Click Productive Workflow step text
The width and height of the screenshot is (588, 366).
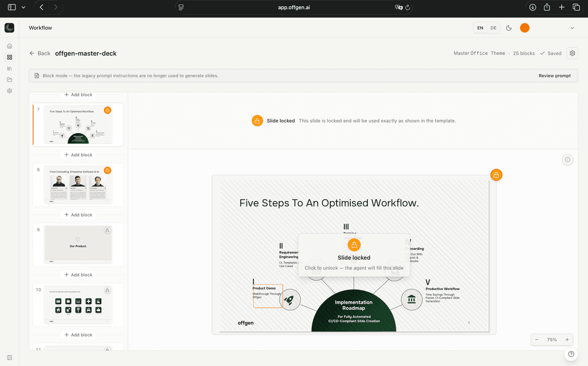tap(442, 289)
